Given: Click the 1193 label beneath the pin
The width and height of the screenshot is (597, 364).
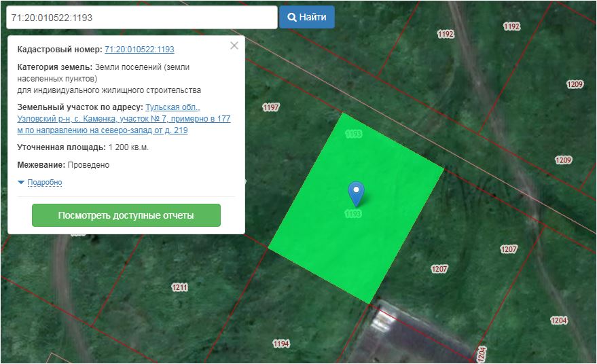Looking at the screenshot, I should coord(353,214).
